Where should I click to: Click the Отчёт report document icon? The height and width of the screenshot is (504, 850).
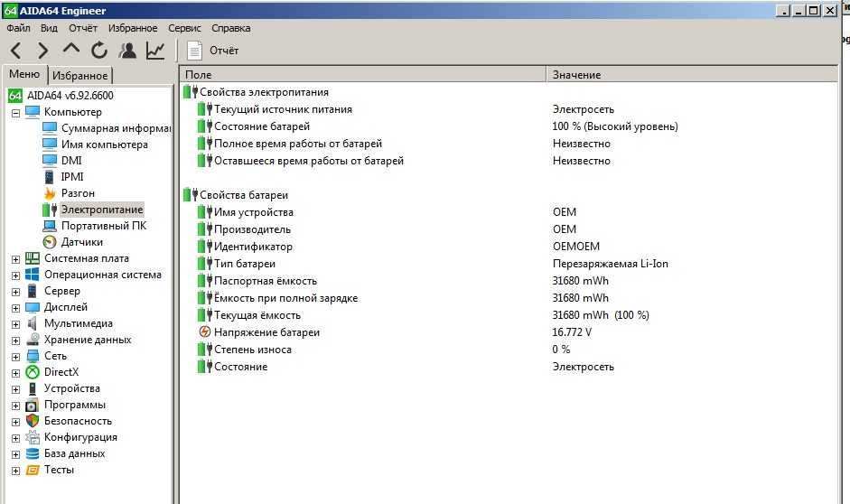point(194,51)
